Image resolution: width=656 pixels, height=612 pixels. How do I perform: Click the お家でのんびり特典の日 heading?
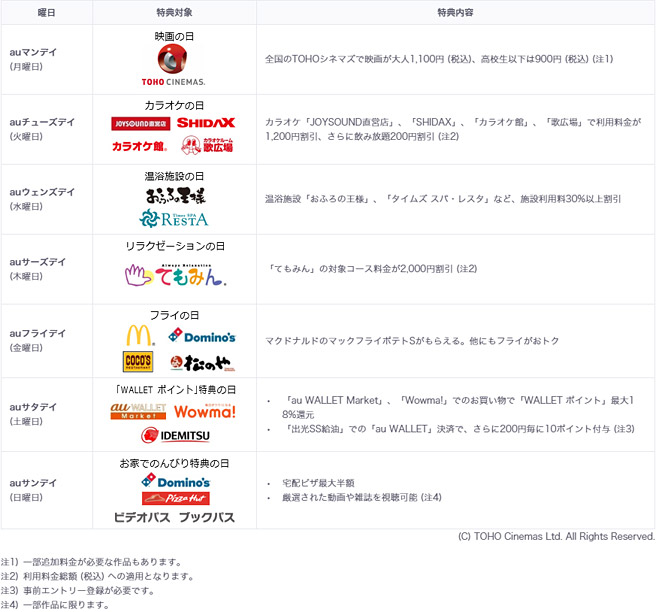click(174, 463)
